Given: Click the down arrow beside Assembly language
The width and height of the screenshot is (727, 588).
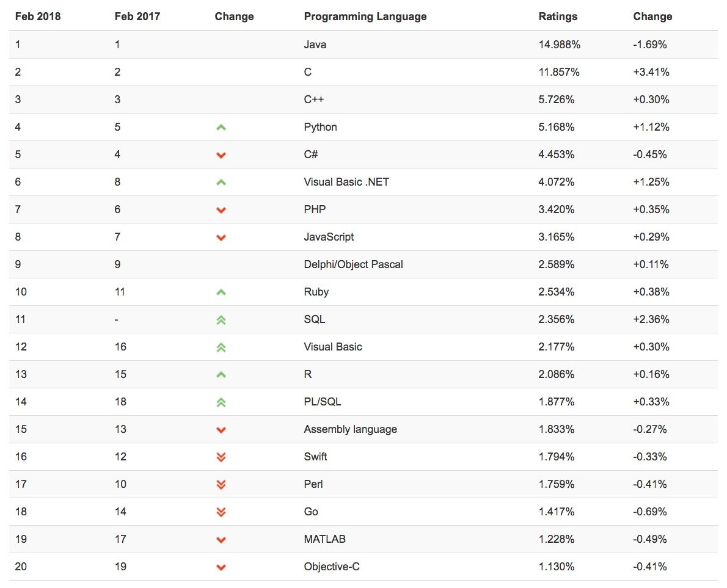Looking at the screenshot, I should (x=221, y=430).
